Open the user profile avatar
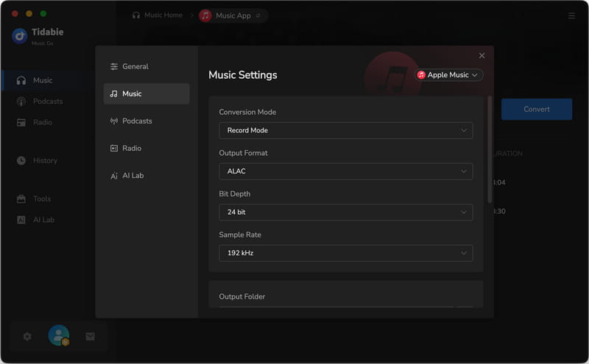The image size is (589, 364). 59,335
